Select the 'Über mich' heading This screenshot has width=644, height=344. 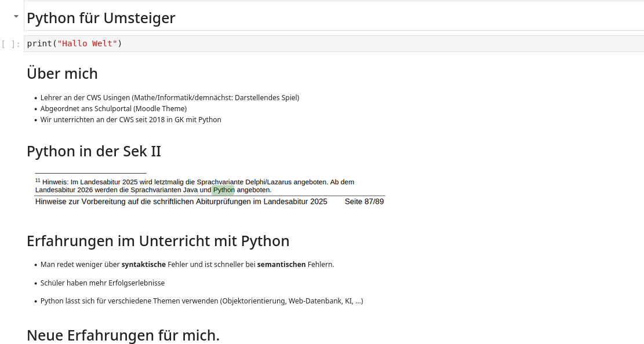click(62, 74)
